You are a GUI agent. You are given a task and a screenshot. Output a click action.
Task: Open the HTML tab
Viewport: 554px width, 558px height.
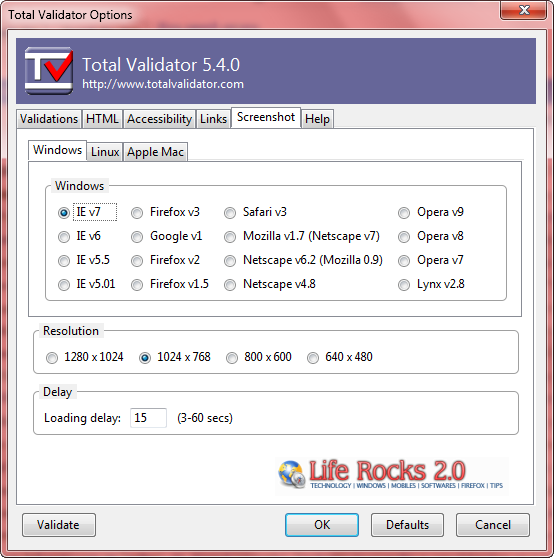click(x=102, y=119)
